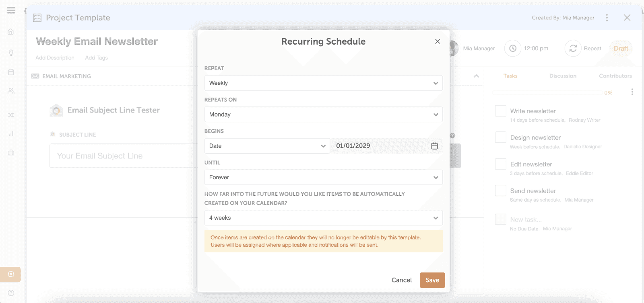This screenshot has width=644, height=303.
Task: Switch to the Contributors tab
Action: click(615, 76)
